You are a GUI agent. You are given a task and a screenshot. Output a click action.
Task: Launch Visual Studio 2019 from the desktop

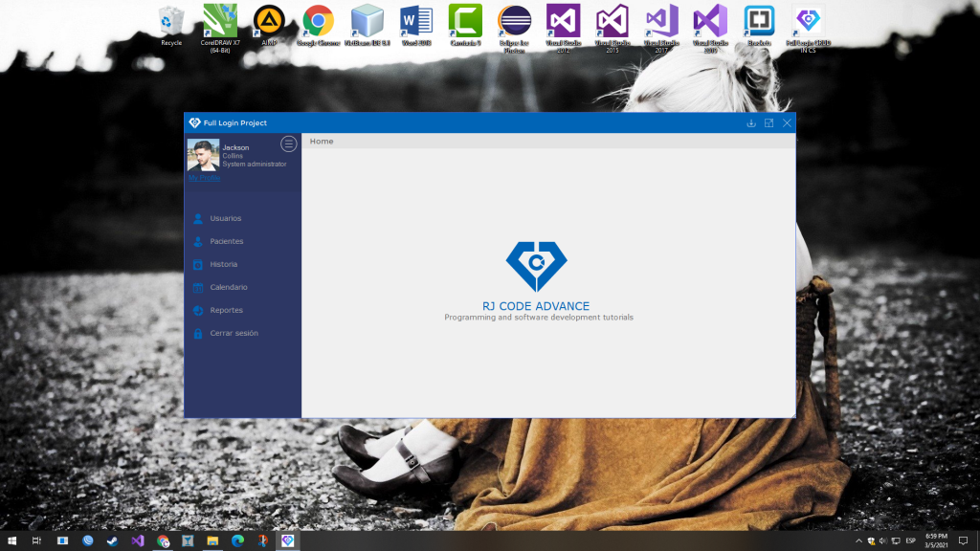pos(709,21)
